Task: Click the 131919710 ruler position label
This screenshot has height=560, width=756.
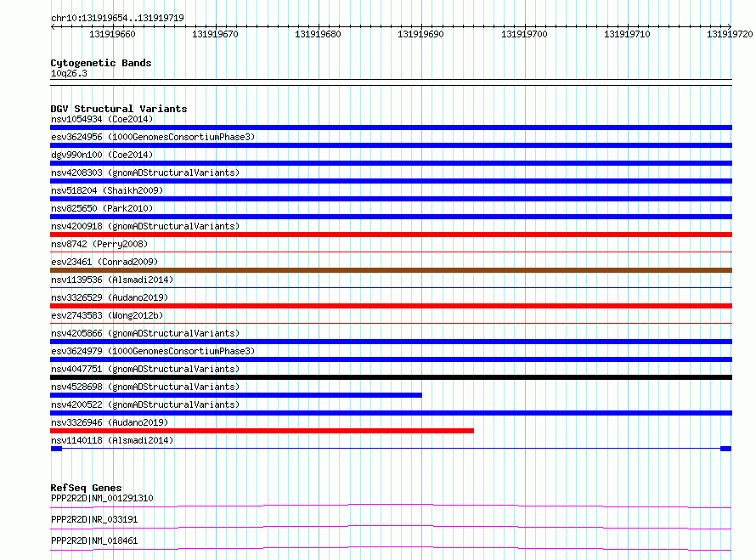Action: coord(627,34)
